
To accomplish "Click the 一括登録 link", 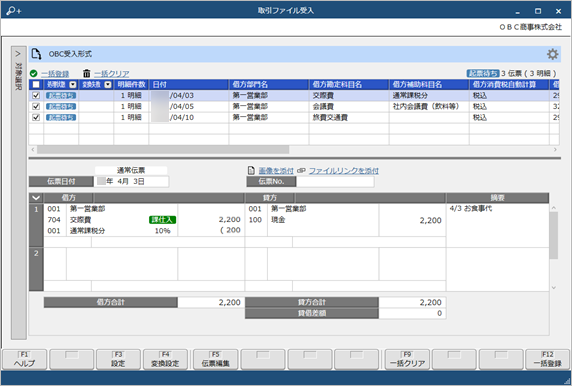I will tap(55, 74).
